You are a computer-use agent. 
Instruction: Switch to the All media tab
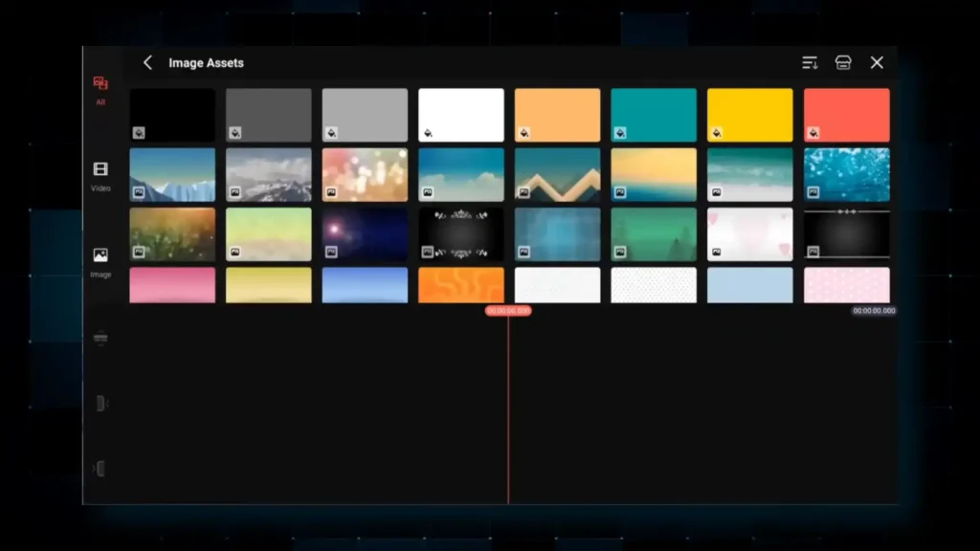coord(100,90)
